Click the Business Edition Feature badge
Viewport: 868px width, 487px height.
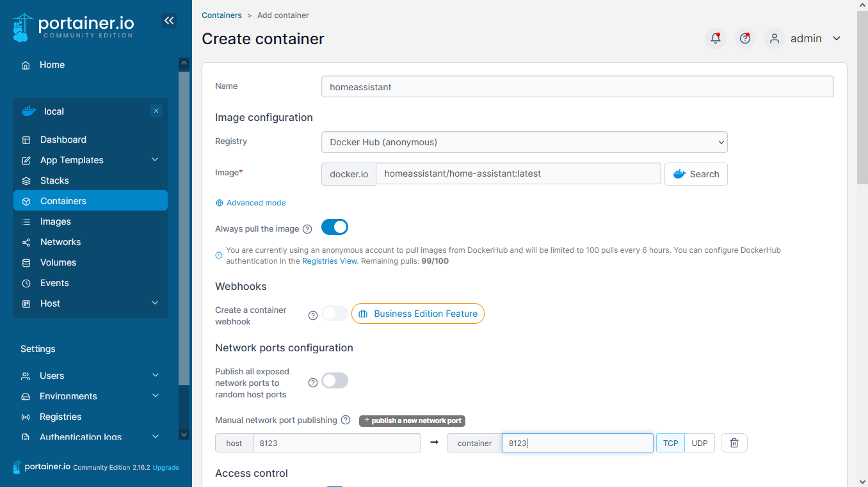point(418,314)
